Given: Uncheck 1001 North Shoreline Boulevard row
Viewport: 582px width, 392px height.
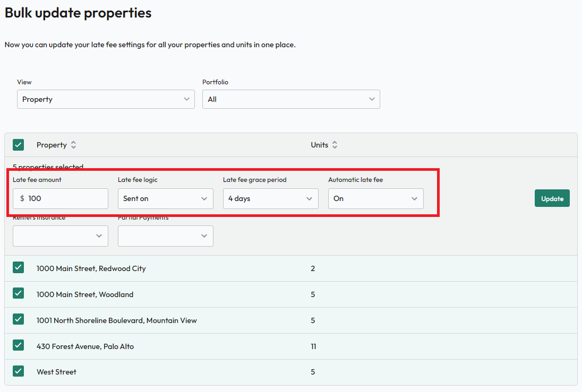Looking at the screenshot, I should tap(18, 319).
